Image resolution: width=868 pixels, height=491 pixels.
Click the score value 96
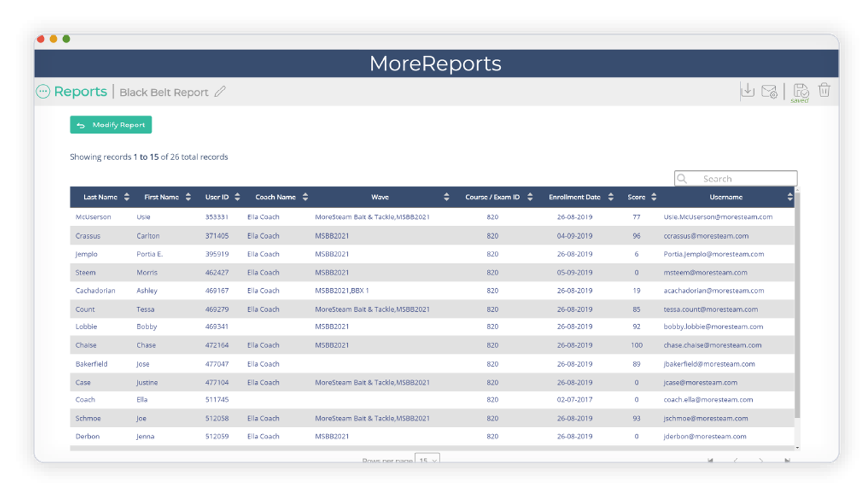636,236
